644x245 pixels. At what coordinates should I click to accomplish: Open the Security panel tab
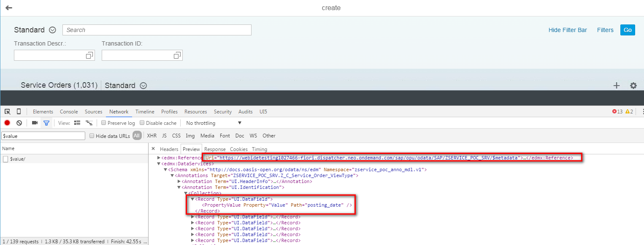click(x=223, y=112)
